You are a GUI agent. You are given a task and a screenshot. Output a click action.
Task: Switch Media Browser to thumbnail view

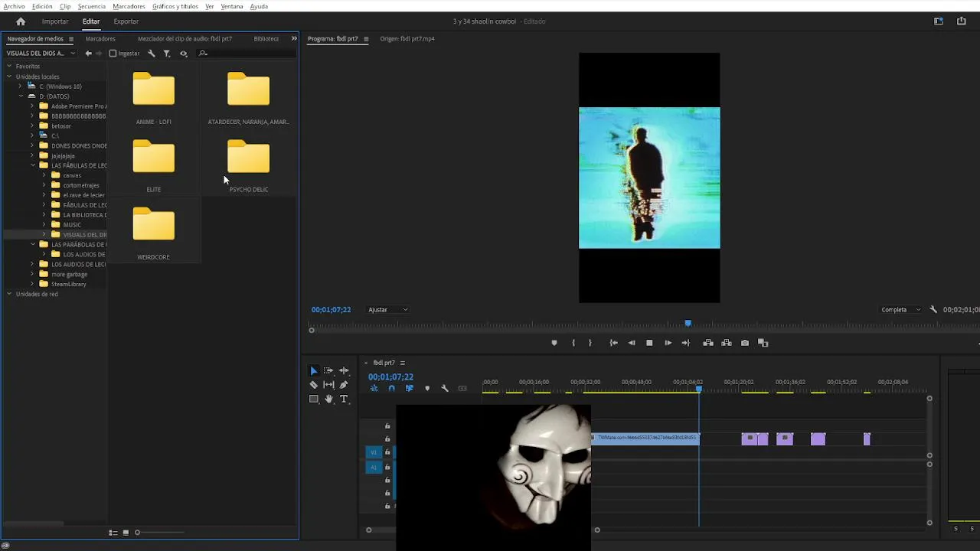tap(126, 533)
